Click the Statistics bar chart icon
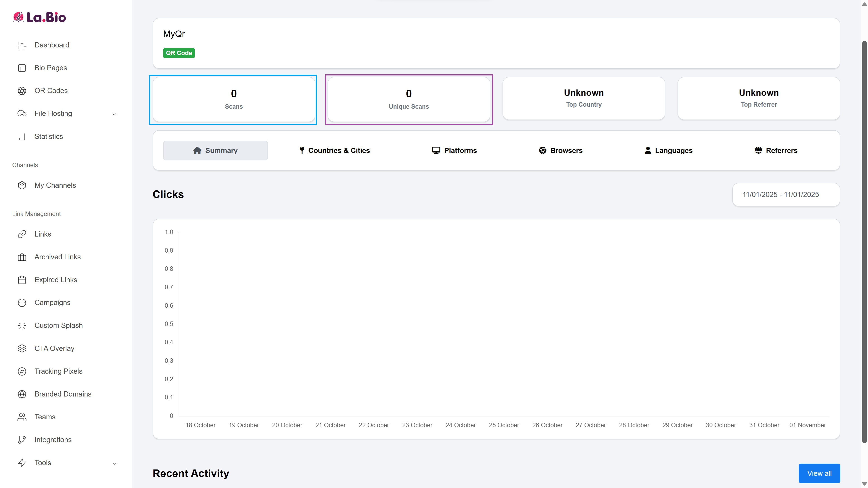This screenshot has width=868, height=488. 22,137
